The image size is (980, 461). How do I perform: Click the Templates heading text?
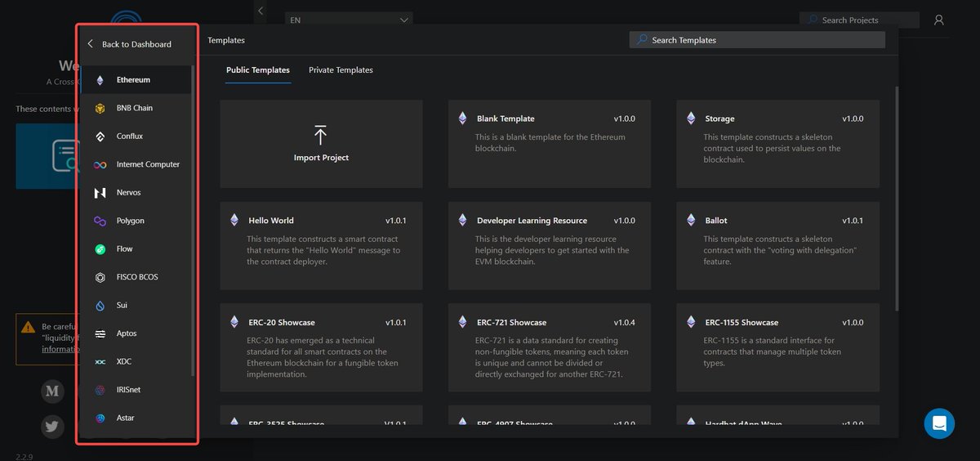coord(226,40)
